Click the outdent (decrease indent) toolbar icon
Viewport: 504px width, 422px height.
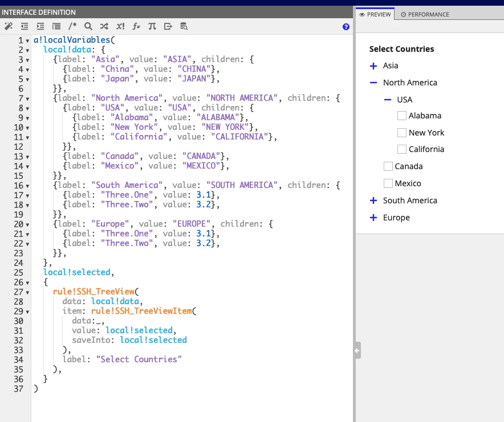pyautogui.click(x=25, y=26)
